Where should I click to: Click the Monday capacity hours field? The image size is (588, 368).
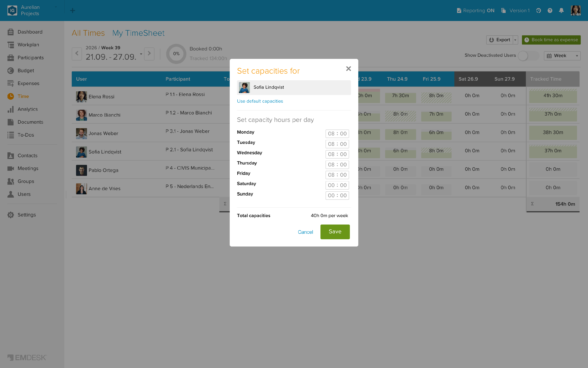coord(337,134)
